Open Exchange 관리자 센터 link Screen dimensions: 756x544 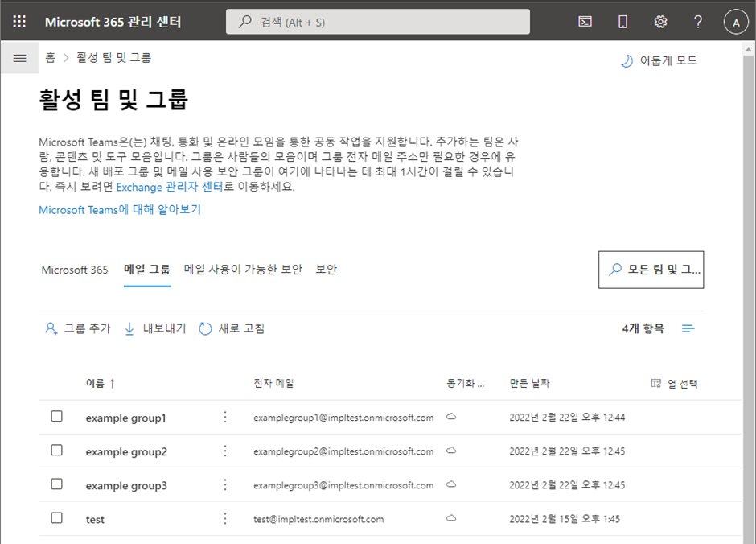pyautogui.click(x=170, y=187)
